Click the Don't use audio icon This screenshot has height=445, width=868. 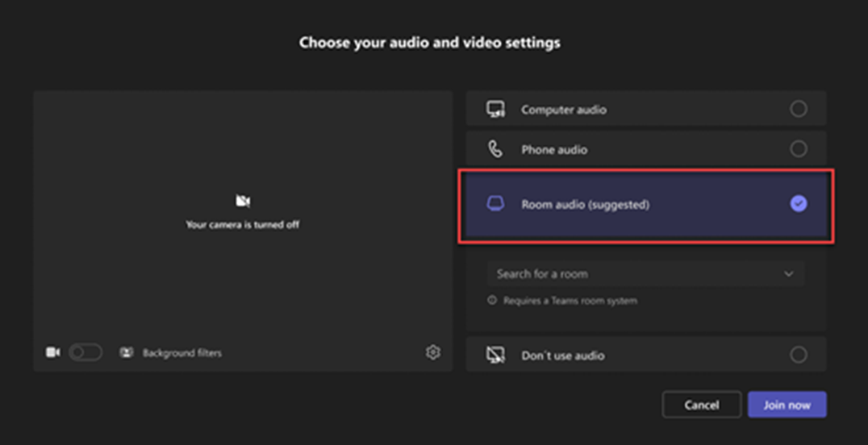[495, 355]
